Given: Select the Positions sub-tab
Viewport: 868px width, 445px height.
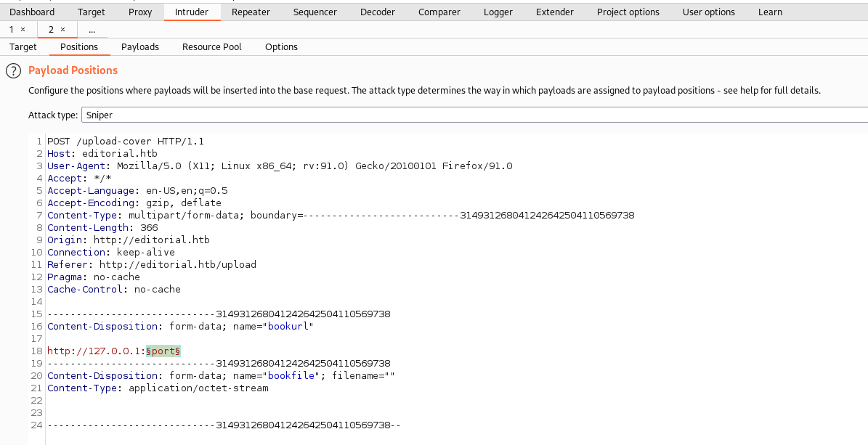Looking at the screenshot, I should (x=79, y=47).
